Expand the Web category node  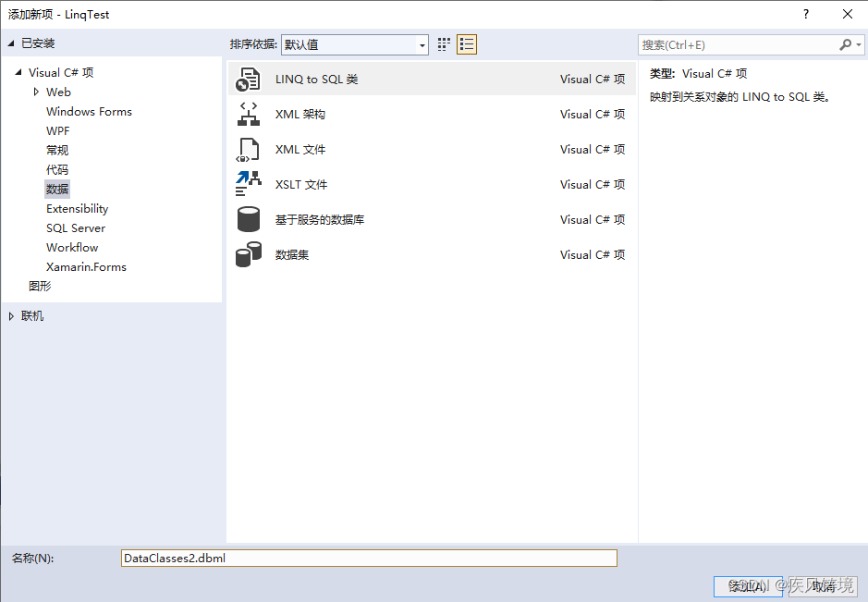click(37, 92)
